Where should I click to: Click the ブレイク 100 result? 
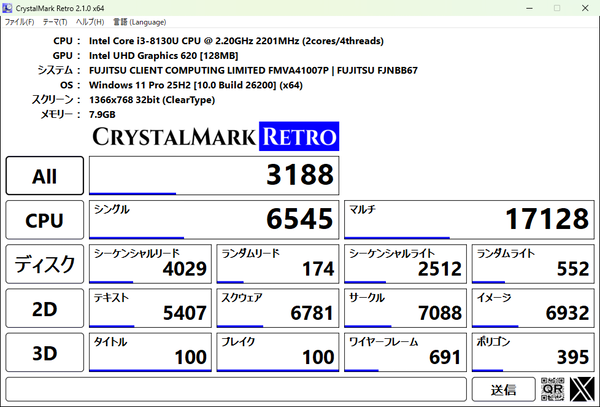[x=278, y=352]
